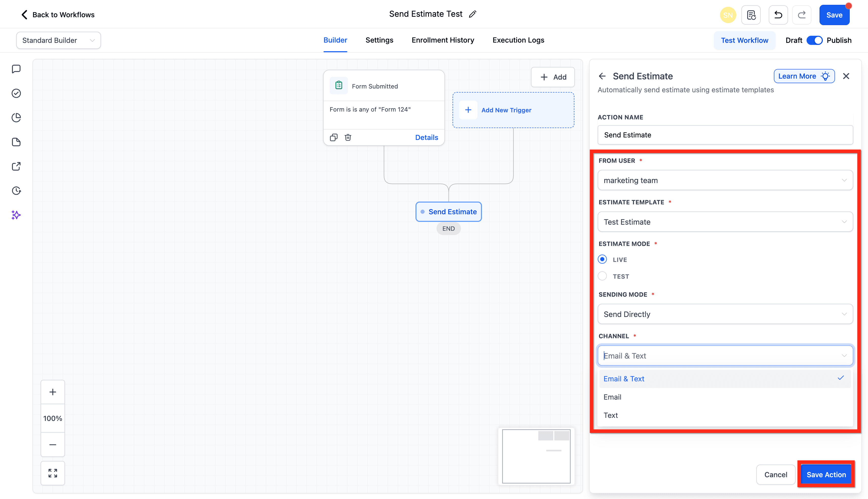Click the external link sidebar icon
This screenshot has width=868, height=499.
tap(16, 166)
